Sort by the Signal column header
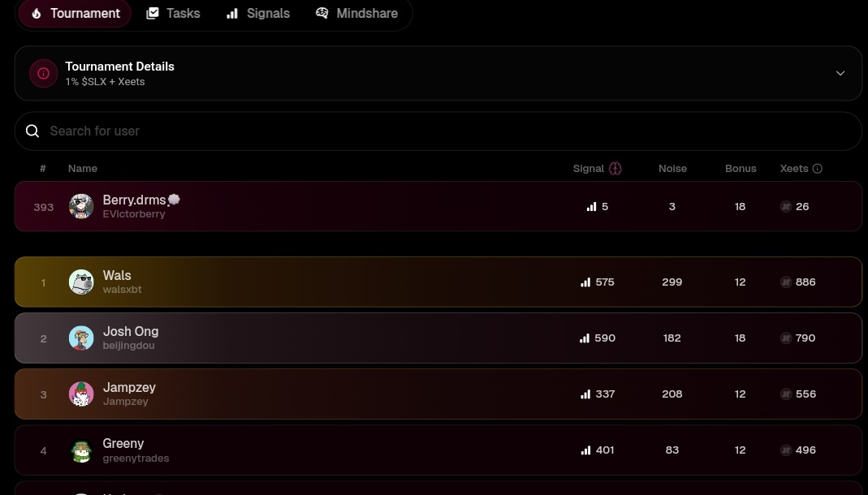868x495 pixels. (589, 169)
